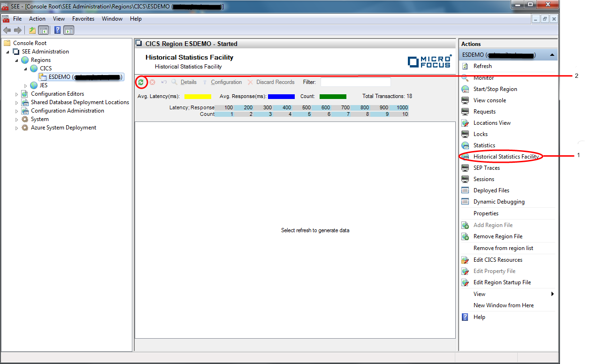Click the yellow Avg. Latency color swatch

point(198,97)
